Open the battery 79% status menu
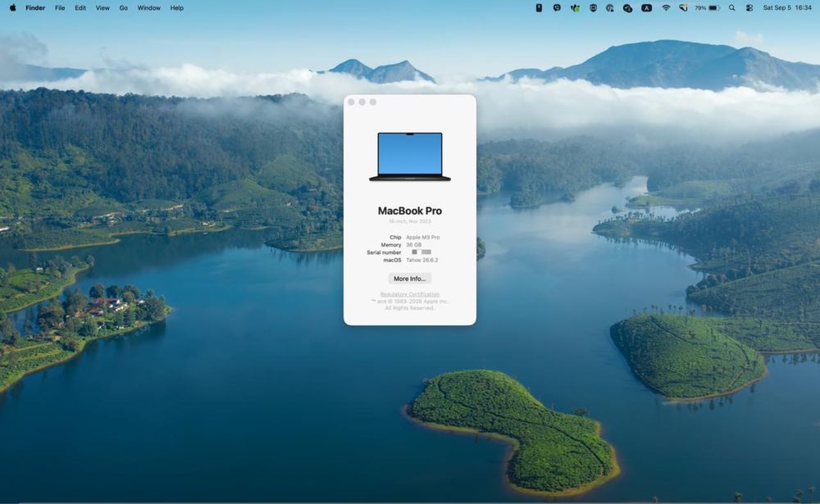The height and width of the screenshot is (504, 820). tap(708, 8)
